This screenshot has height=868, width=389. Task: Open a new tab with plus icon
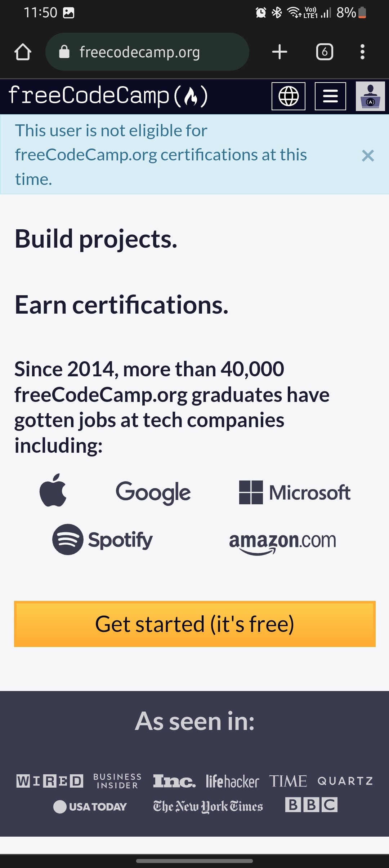coord(280,52)
